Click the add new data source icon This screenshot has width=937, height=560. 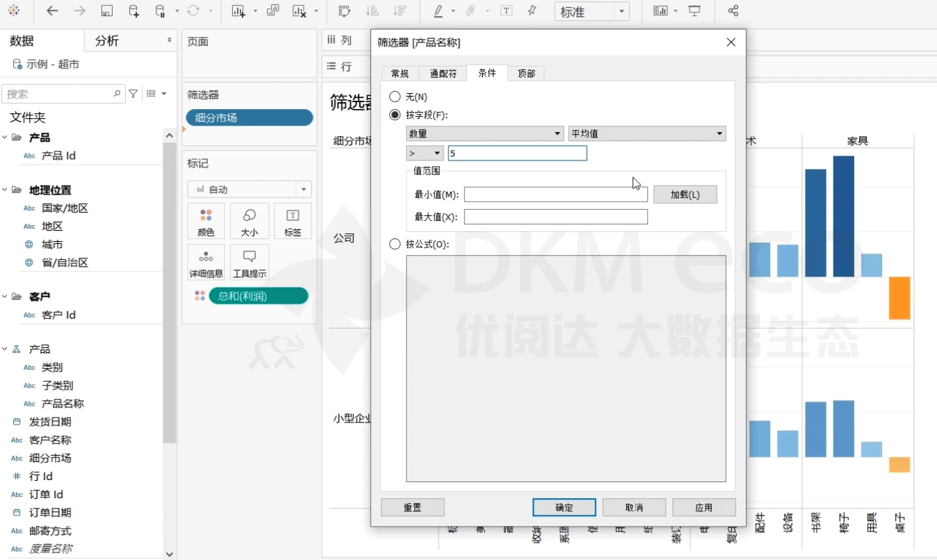click(x=134, y=11)
